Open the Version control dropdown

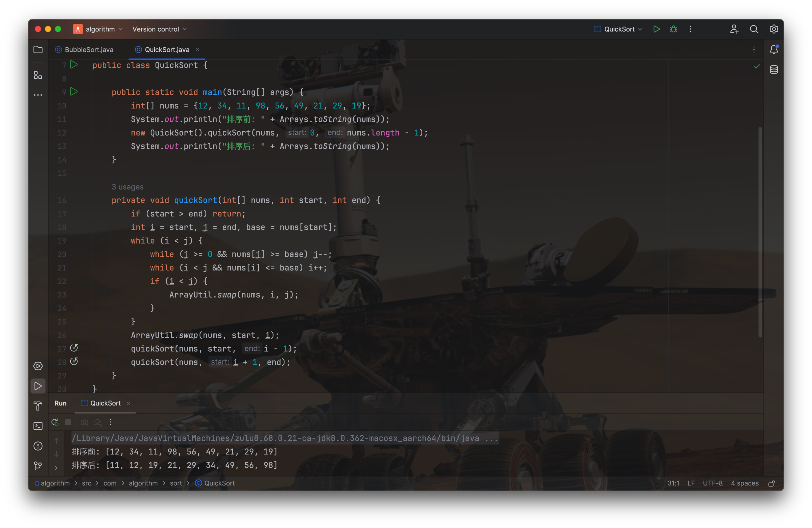159,29
